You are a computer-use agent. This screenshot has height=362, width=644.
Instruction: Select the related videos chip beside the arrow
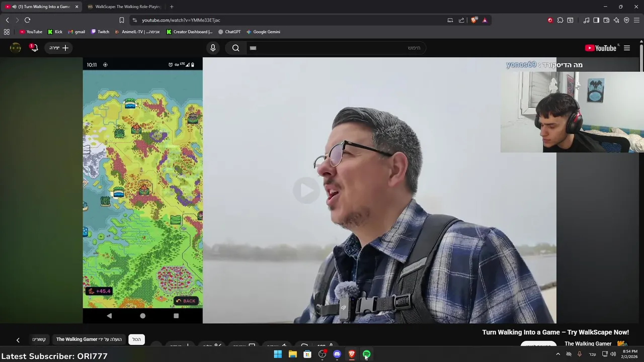tap(39, 339)
